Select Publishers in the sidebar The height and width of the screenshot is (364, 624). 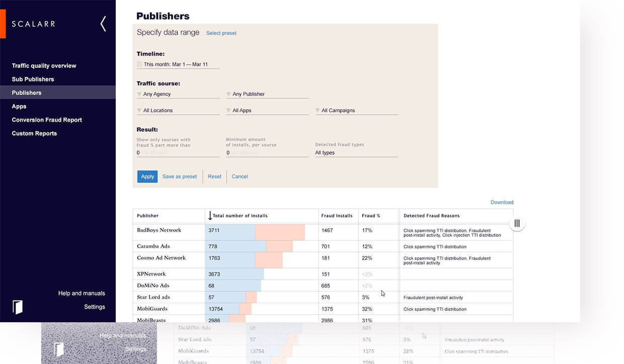pos(58,93)
